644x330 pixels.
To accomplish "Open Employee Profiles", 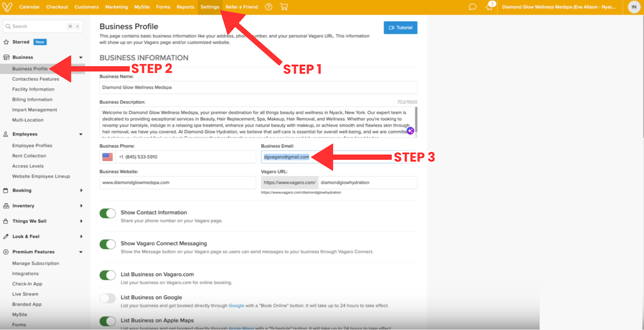I will (32, 146).
